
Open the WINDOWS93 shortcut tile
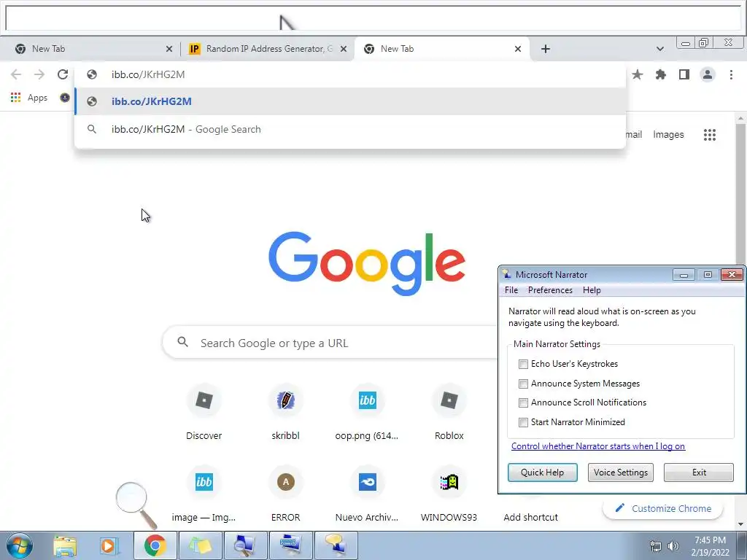(x=449, y=494)
